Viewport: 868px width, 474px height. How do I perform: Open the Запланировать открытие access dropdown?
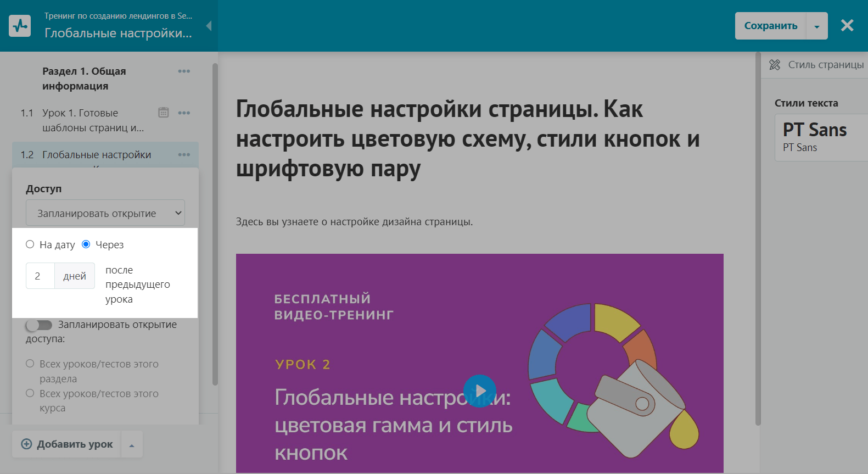click(105, 213)
